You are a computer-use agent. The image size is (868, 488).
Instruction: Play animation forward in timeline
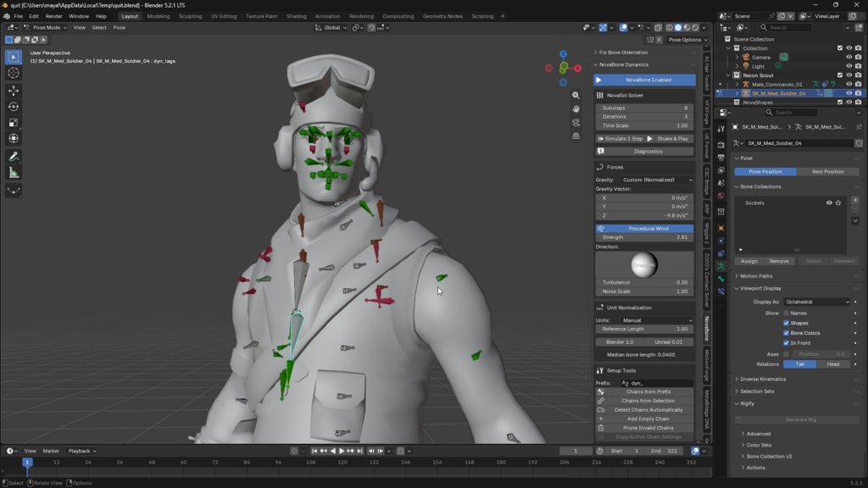(342, 451)
